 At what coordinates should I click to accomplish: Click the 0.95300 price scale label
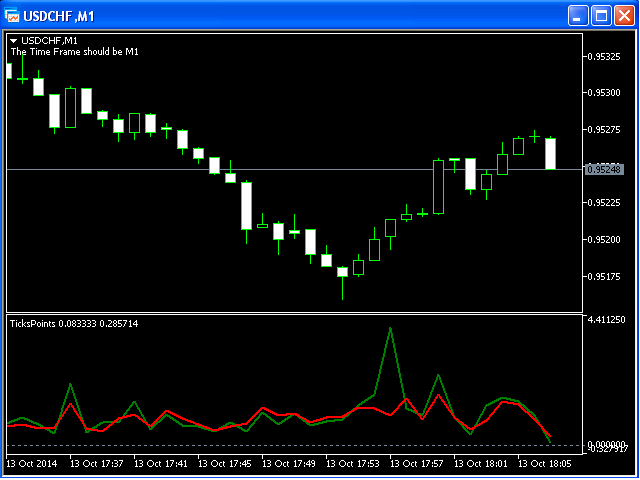click(x=606, y=93)
